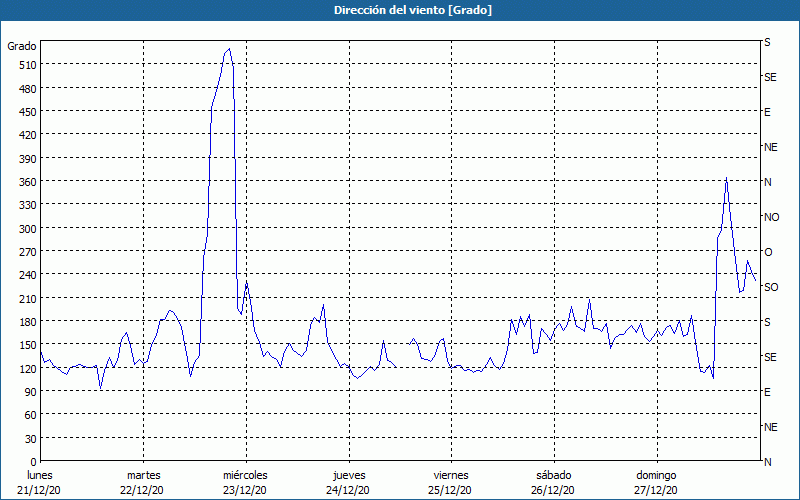This screenshot has width=800, height=500.
Task: Pick the 'jueves' day label
Action: click(x=349, y=475)
